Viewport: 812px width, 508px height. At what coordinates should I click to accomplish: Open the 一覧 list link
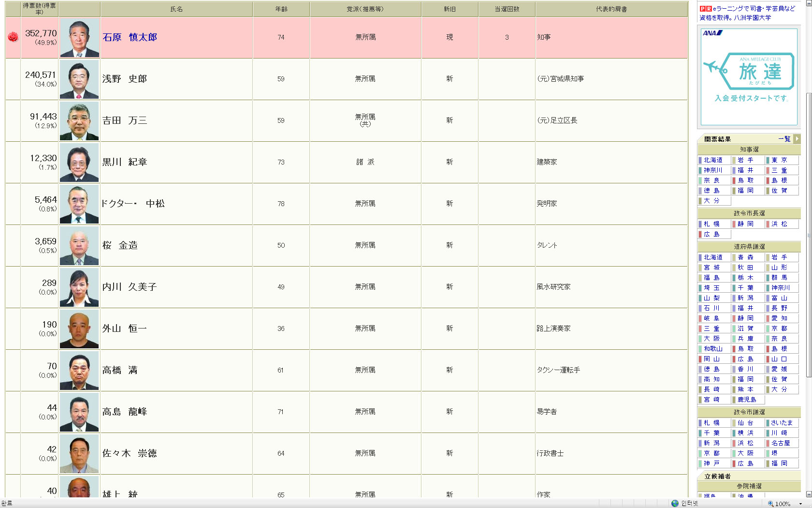(x=784, y=139)
